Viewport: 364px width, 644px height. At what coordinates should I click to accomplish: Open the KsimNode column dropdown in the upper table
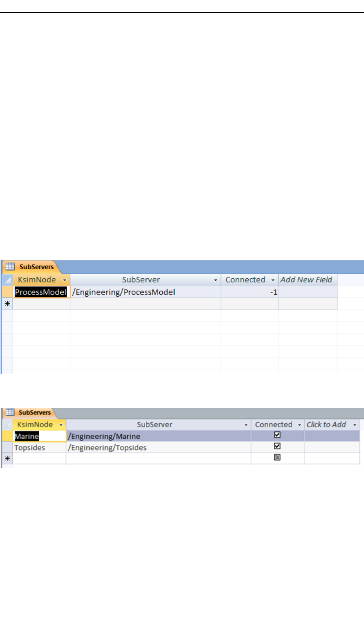tap(65, 280)
